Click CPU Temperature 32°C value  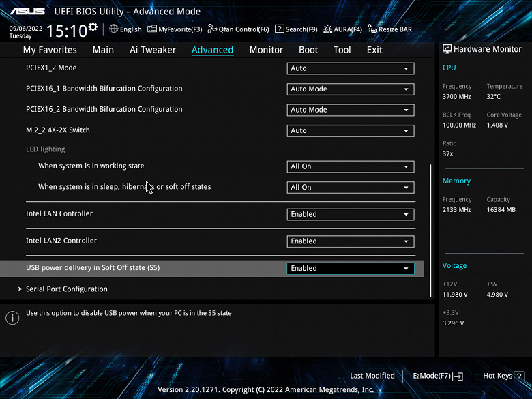coord(493,97)
